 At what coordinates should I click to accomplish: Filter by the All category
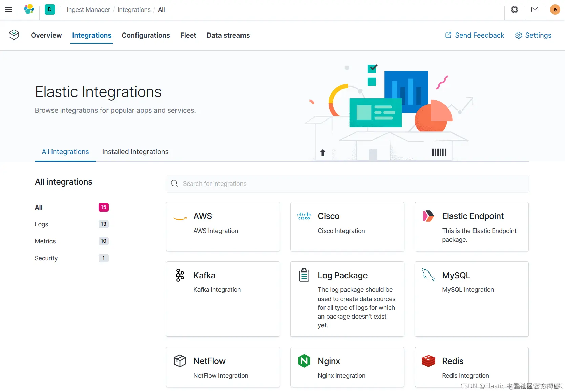pos(39,207)
